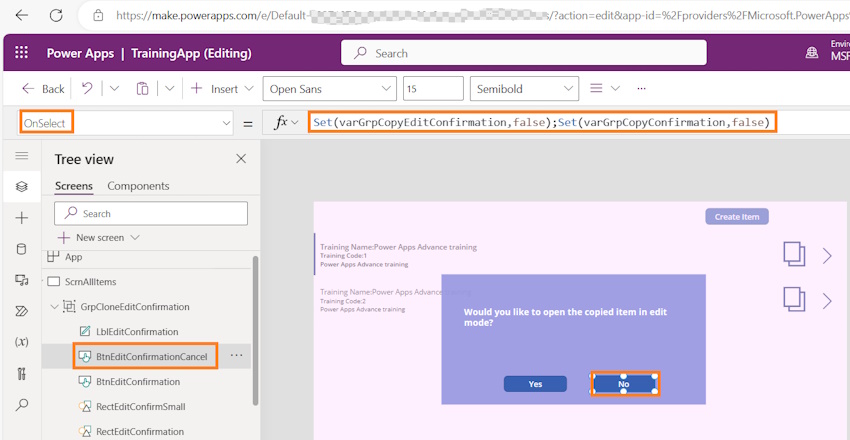Screen dimensions: 850x440
Task: Click the font size field showing 15
Action: [x=433, y=88]
